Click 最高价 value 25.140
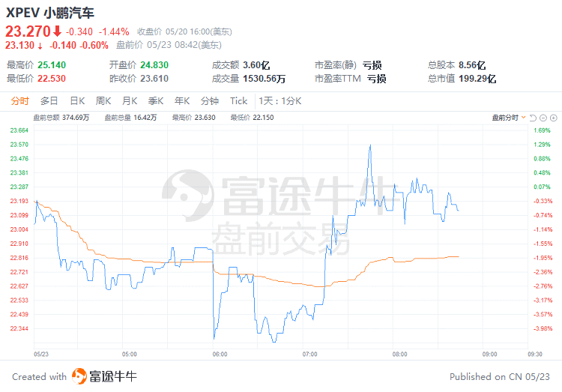 coord(52,65)
